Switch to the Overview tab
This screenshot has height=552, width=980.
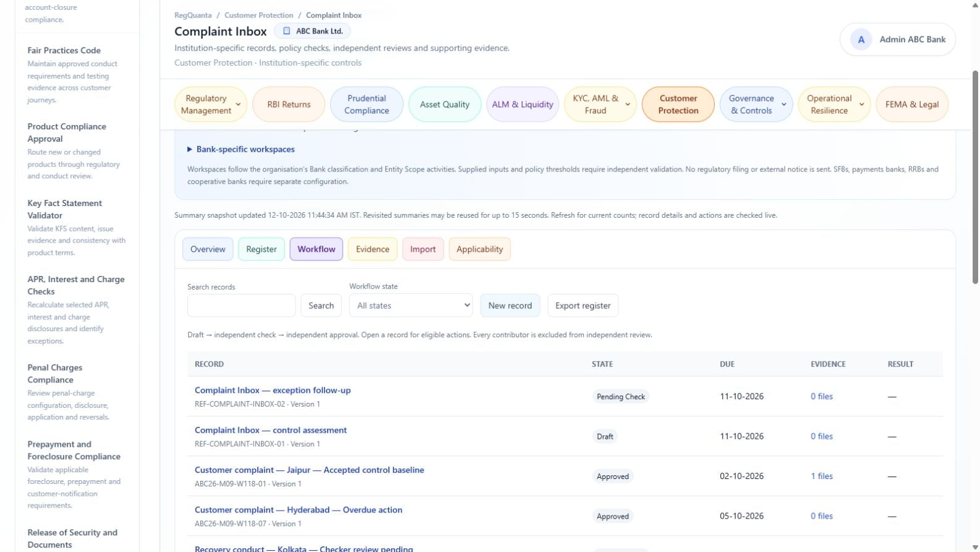(208, 249)
